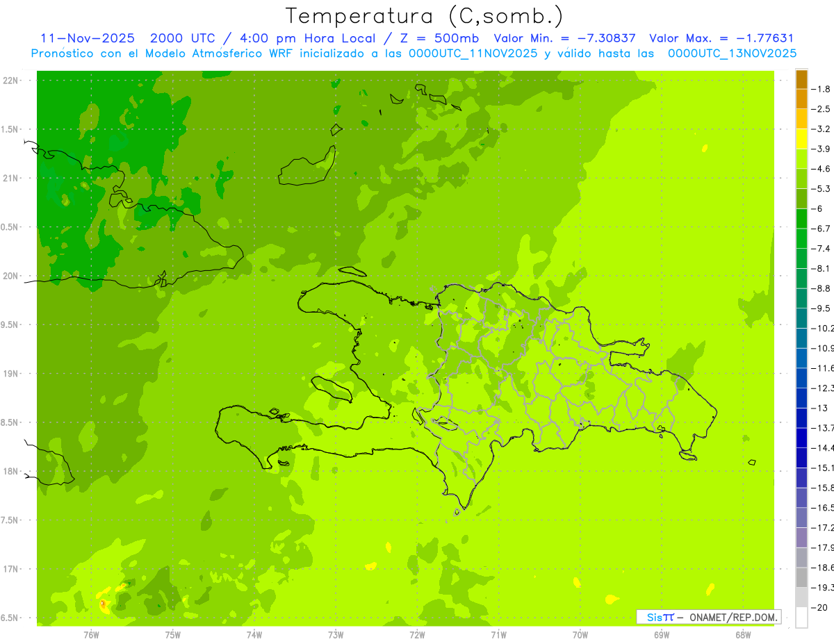This screenshot has height=644, width=834.
Task: Pick the yellow swatch between -3.2 and -3.9
Action: click(801, 139)
